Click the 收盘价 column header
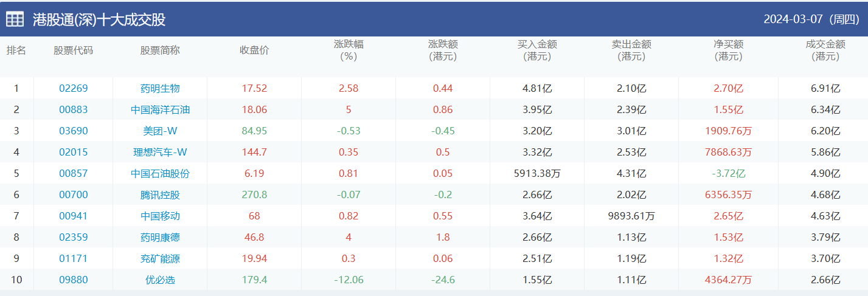 [x=254, y=50]
